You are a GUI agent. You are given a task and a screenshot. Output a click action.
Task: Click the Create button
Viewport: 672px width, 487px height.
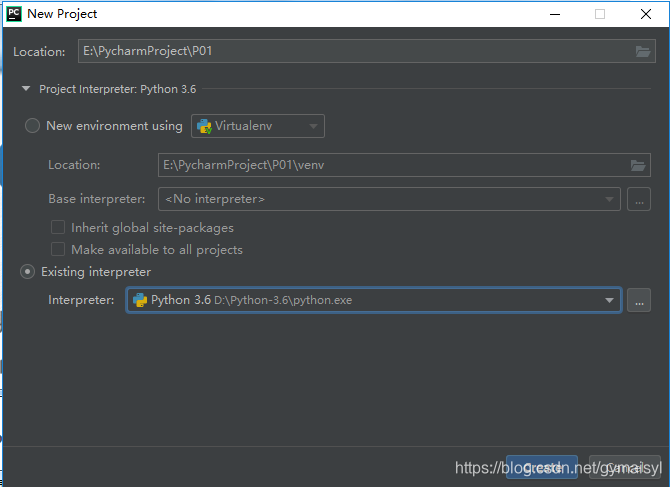(x=542, y=467)
